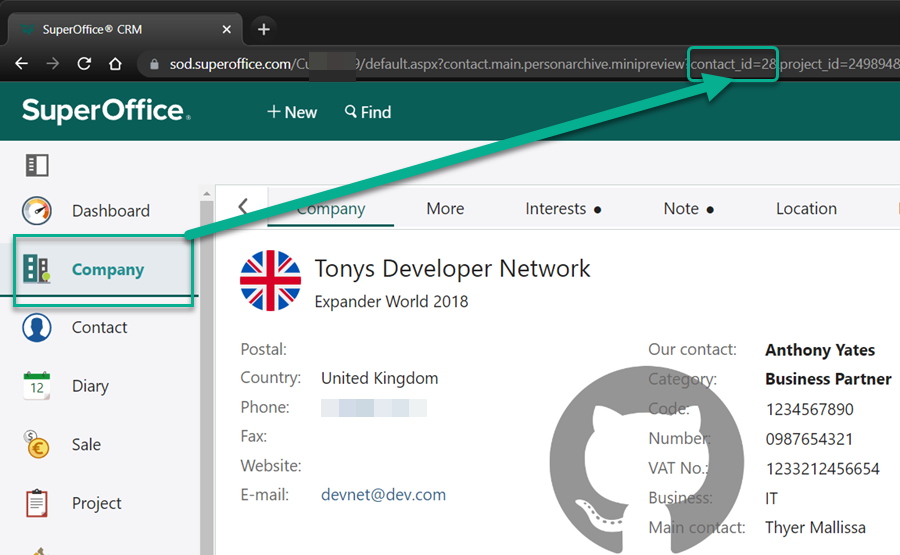The height and width of the screenshot is (555, 900).
Task: Click the Find search button
Action: 368,112
